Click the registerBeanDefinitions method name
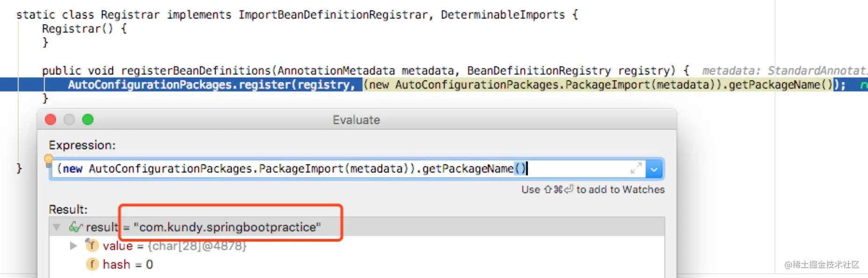 tap(196, 70)
